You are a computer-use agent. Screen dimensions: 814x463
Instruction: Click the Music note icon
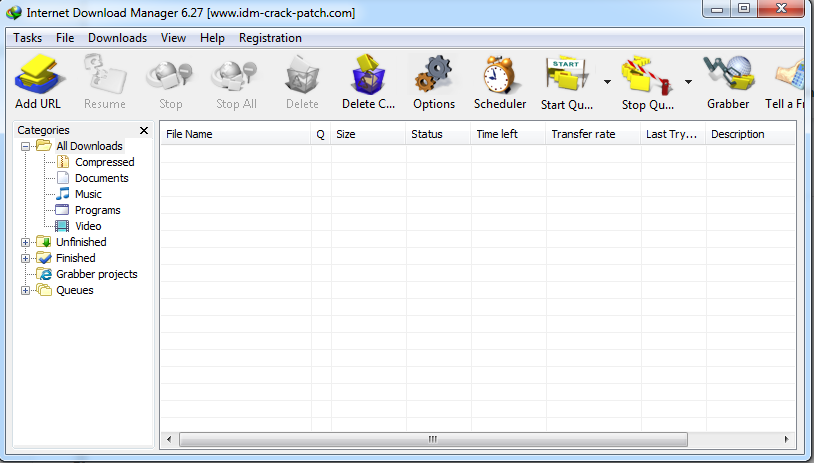pyautogui.click(x=63, y=194)
